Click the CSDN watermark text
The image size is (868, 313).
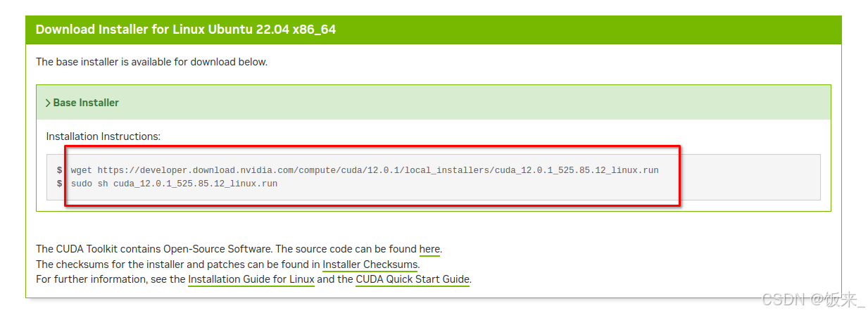pos(813,300)
